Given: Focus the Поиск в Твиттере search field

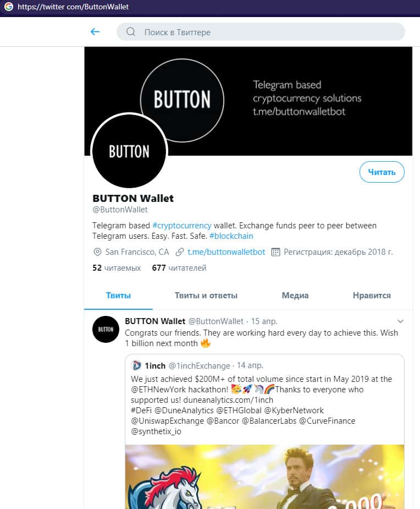Looking at the screenshot, I should point(264,32).
